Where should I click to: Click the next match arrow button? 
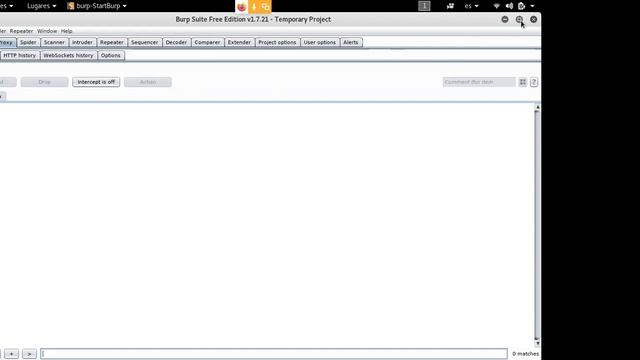(x=29, y=354)
